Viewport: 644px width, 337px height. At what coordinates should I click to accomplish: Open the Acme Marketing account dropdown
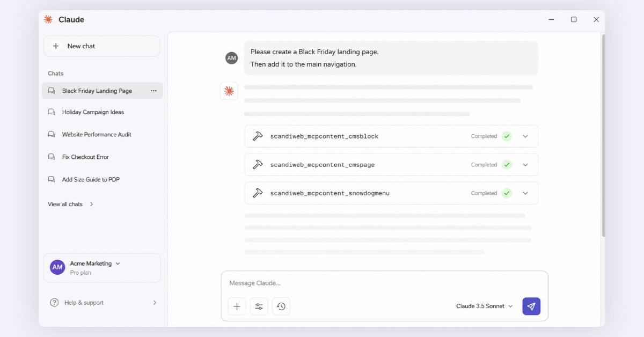click(x=95, y=263)
